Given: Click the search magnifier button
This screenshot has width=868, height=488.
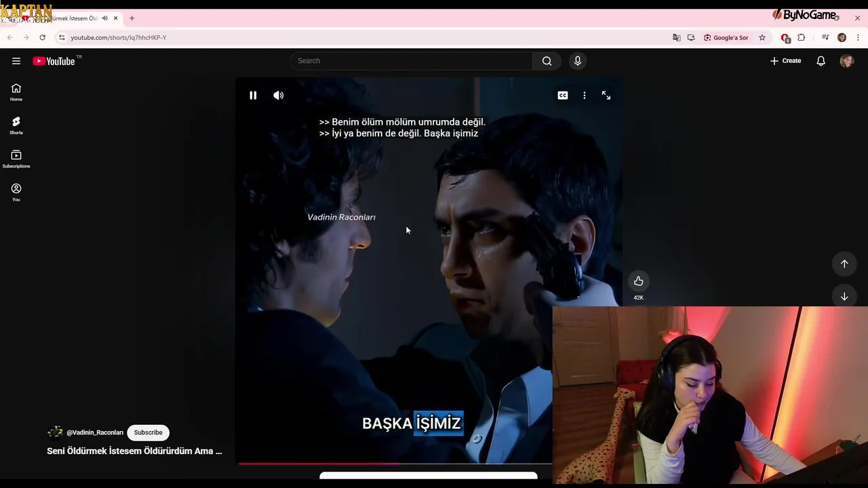Looking at the screenshot, I should (547, 61).
